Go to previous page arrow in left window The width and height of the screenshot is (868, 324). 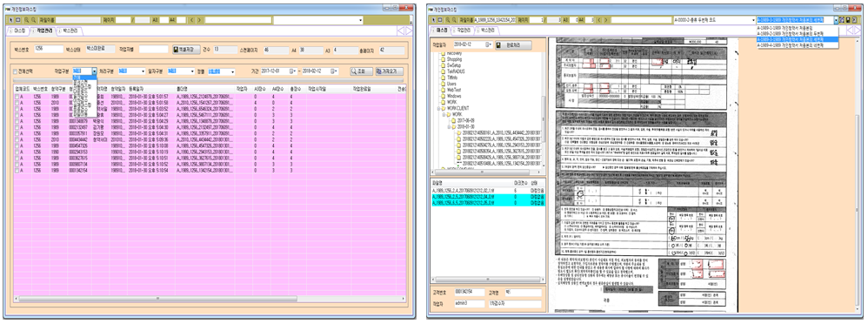pos(192,20)
